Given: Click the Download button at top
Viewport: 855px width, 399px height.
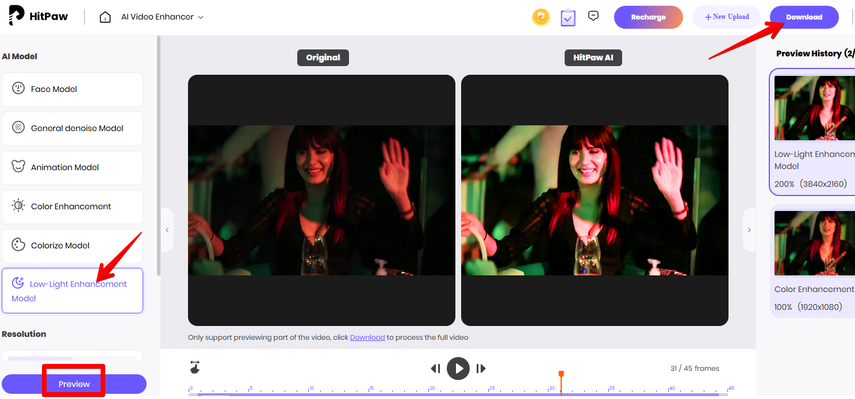Looking at the screenshot, I should point(804,17).
